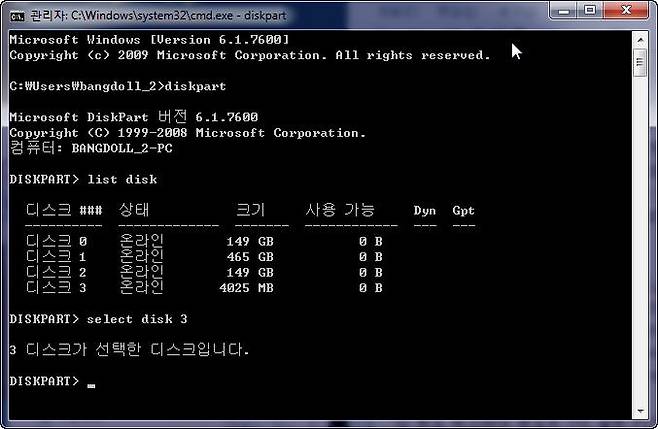The height and width of the screenshot is (429, 658).
Task: Minimize the diskpart command window
Action: (x=561, y=11)
